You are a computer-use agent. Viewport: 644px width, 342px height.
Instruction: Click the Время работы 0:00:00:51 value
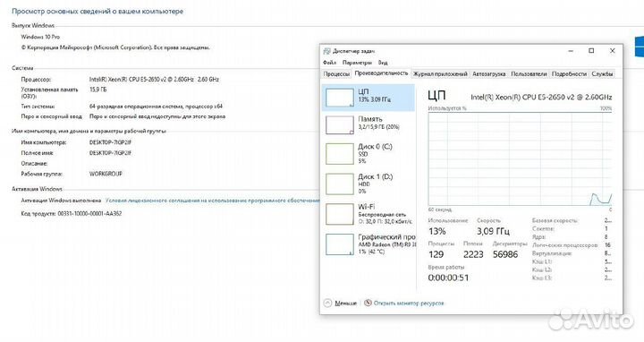[448, 278]
